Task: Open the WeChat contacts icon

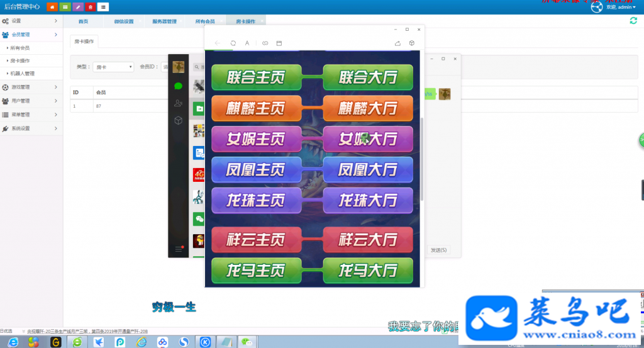Action: pos(178,103)
